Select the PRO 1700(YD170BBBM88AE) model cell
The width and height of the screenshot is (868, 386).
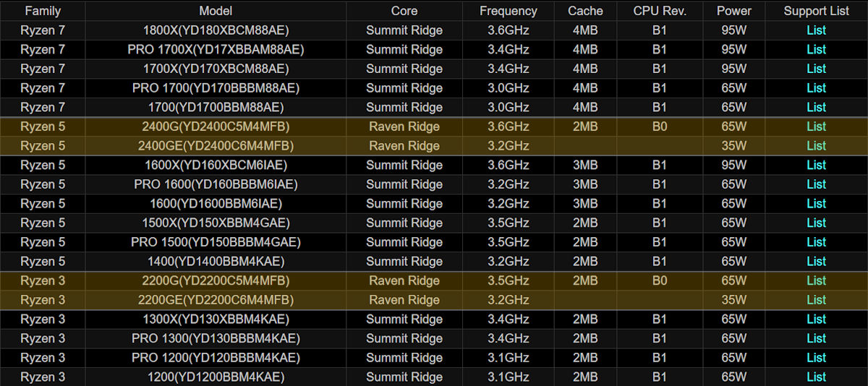(216, 88)
